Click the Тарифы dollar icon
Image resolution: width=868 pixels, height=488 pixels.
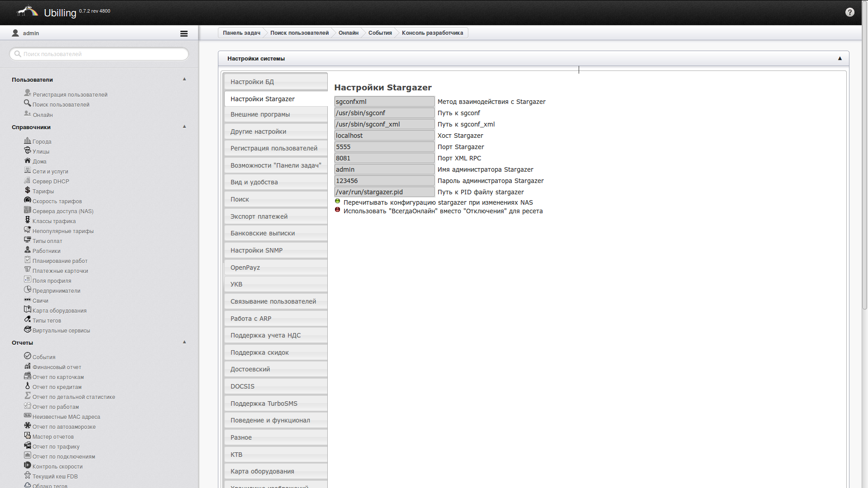coord(28,190)
